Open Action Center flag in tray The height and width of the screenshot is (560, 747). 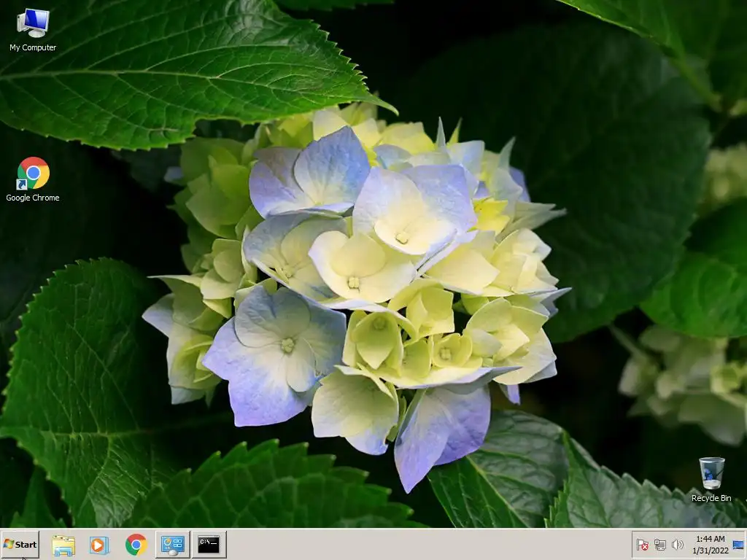point(642,545)
